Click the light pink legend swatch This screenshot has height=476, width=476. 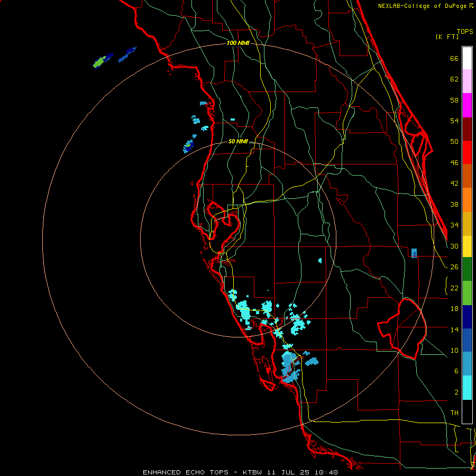(x=467, y=81)
